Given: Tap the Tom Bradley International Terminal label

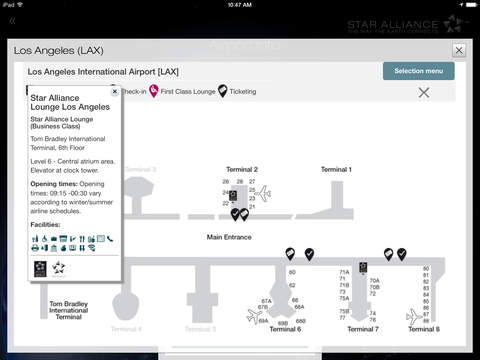Looking at the screenshot, I should point(69,310).
